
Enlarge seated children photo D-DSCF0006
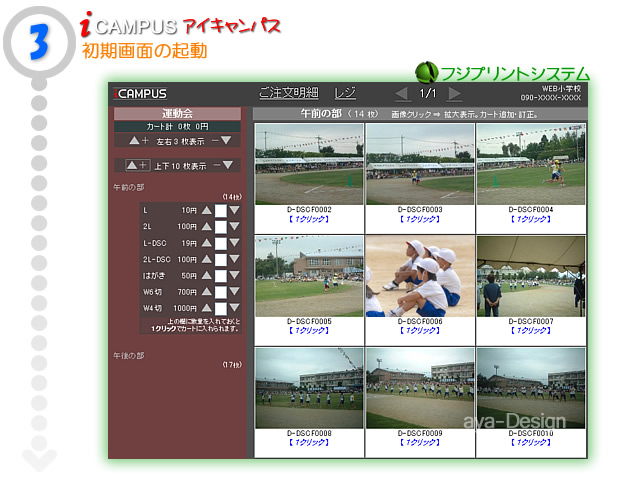(420, 276)
